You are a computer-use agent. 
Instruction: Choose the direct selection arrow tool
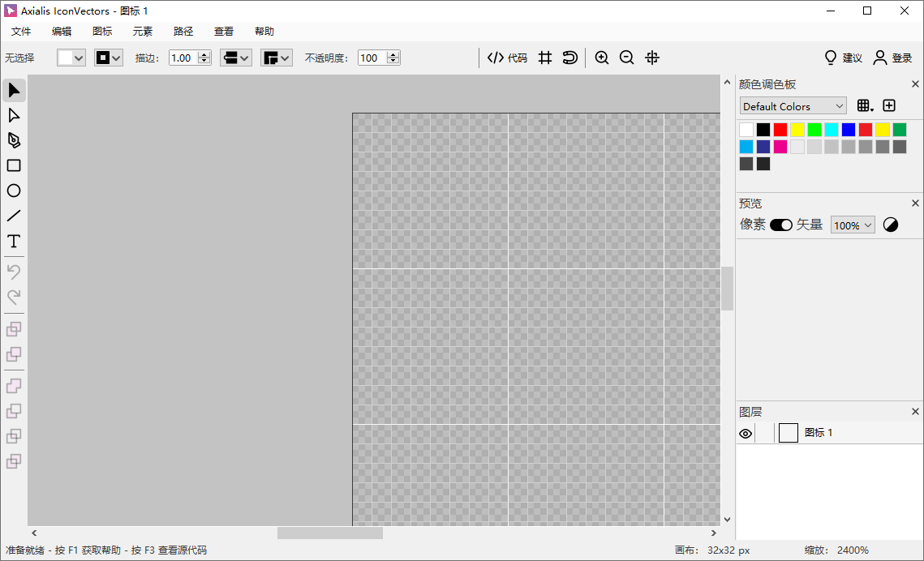[x=14, y=115]
